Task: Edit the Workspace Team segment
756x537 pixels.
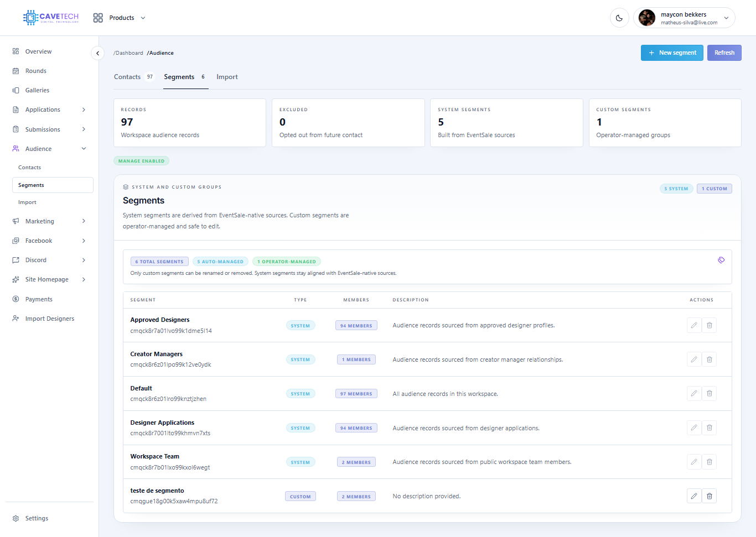Action: tap(694, 462)
